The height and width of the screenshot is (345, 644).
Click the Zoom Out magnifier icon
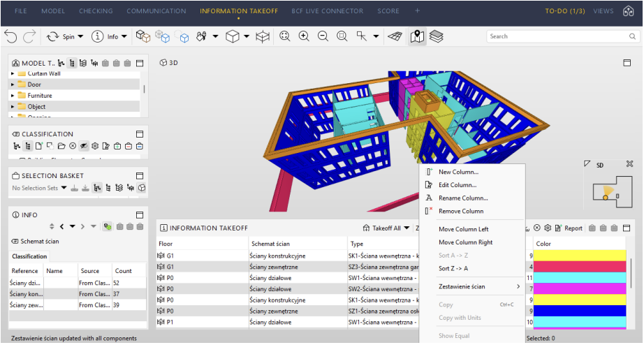tap(323, 36)
